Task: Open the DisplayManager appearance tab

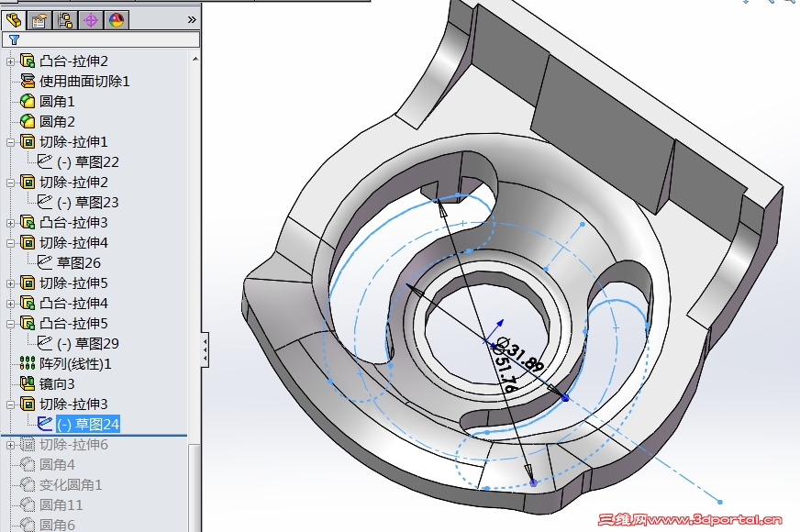Action: [x=117, y=20]
